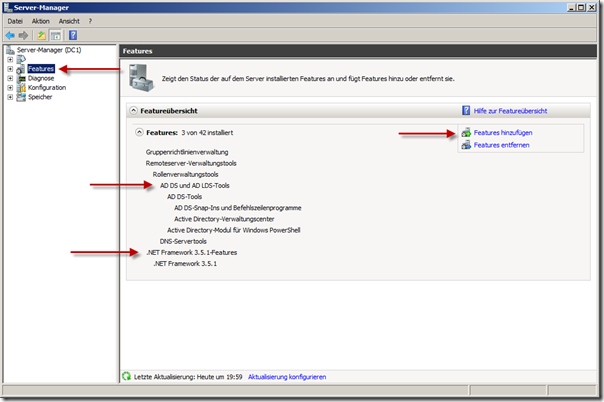The image size is (604, 402).
Task: Open the ? help menu
Action: (x=90, y=21)
